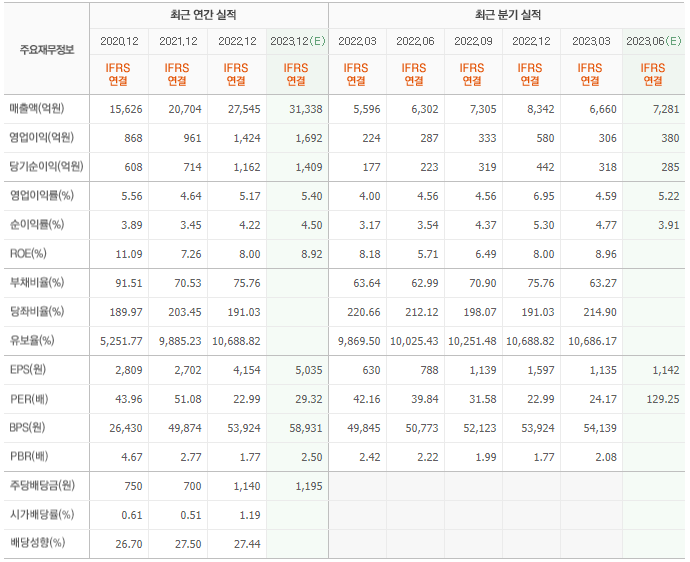Select the 당좌비율(%) row label

coord(37,312)
